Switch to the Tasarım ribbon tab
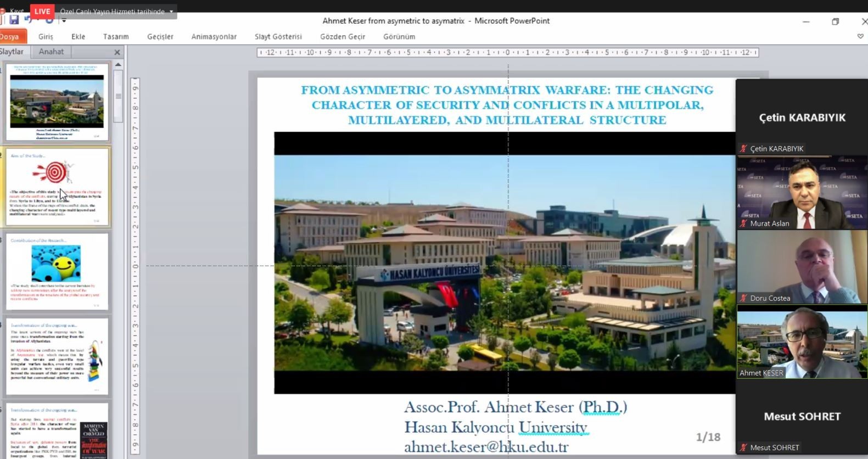The image size is (868, 459). (116, 37)
